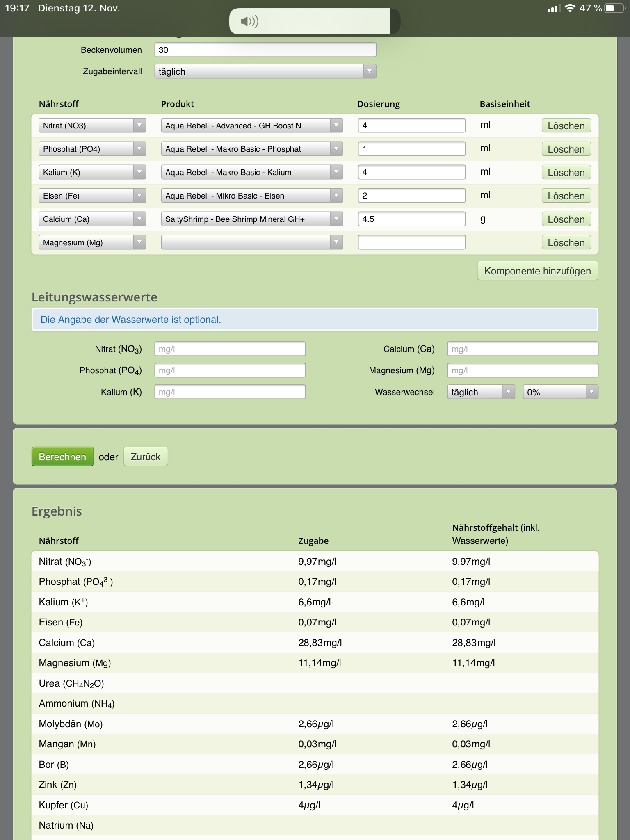The height and width of the screenshot is (840, 630).
Task: Open the Wasserwechsel 0% dropdown
Action: pos(560,392)
